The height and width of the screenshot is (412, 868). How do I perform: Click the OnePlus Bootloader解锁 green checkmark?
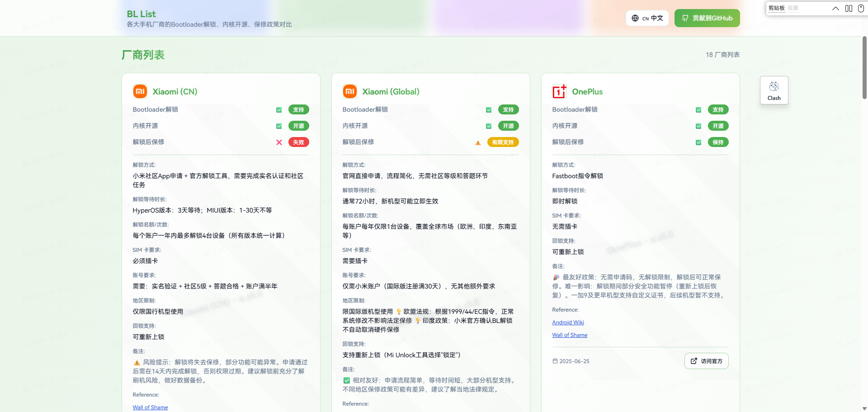698,110
